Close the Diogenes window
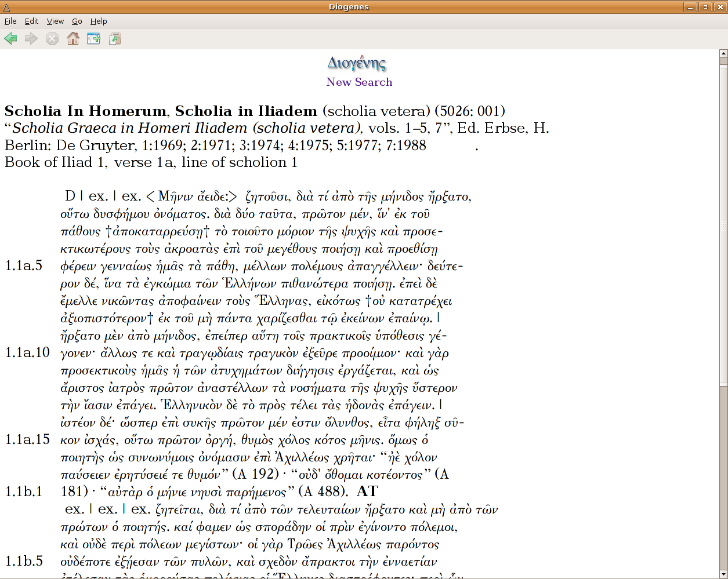 coord(719,7)
